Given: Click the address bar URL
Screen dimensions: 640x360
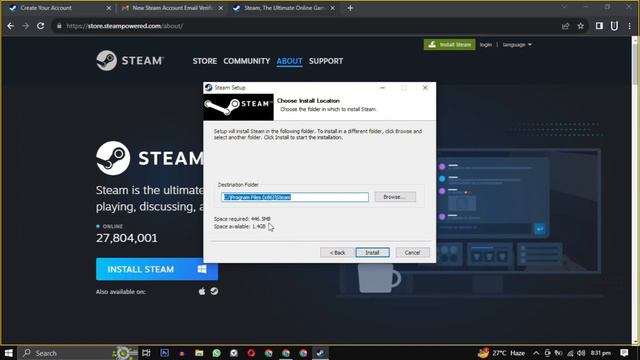Looking at the screenshot, I should 125,26.
